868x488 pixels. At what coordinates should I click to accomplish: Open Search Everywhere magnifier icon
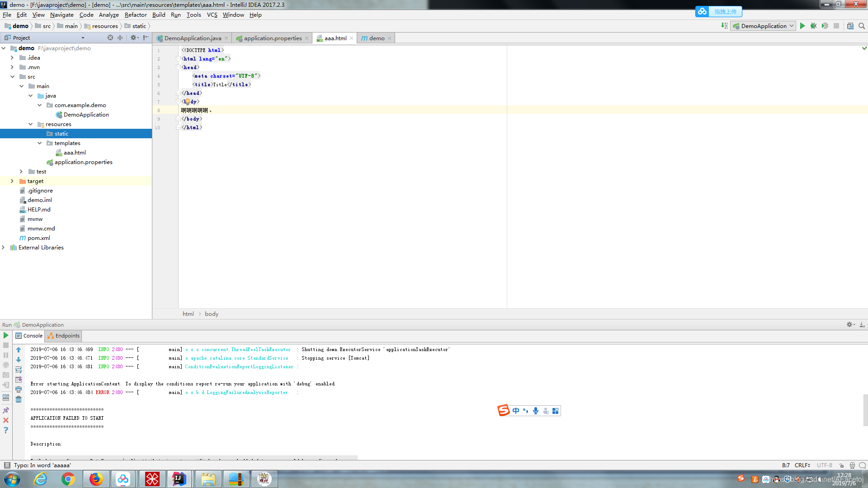[x=862, y=26]
